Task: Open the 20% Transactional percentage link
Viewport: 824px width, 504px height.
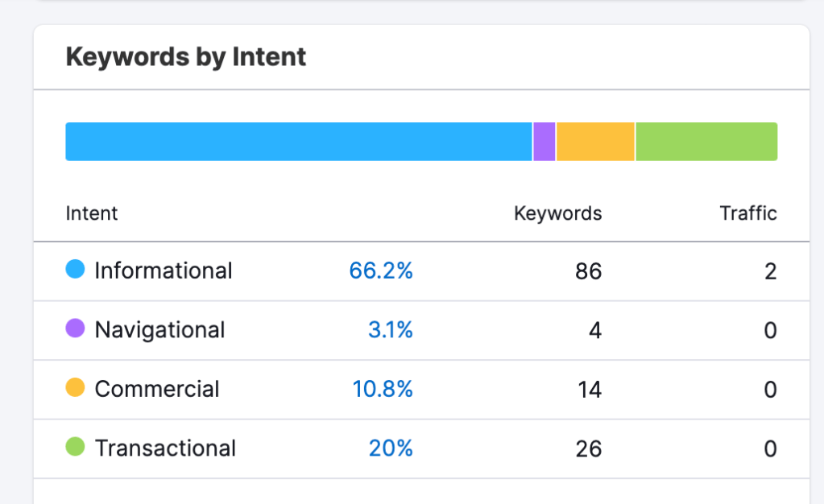Action: pyautogui.click(x=391, y=448)
